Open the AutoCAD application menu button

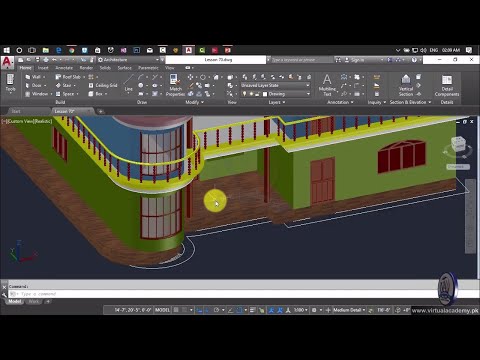point(8,62)
